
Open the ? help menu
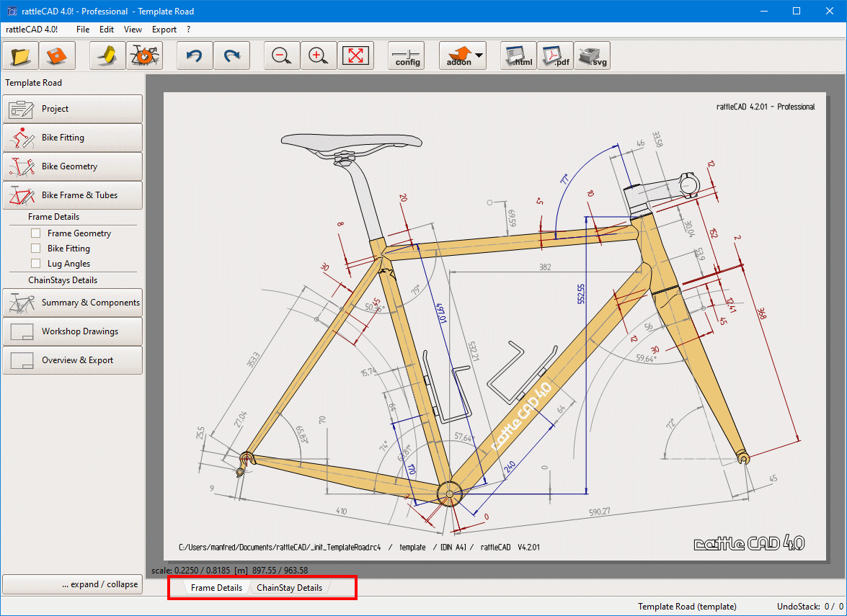pyautogui.click(x=189, y=29)
